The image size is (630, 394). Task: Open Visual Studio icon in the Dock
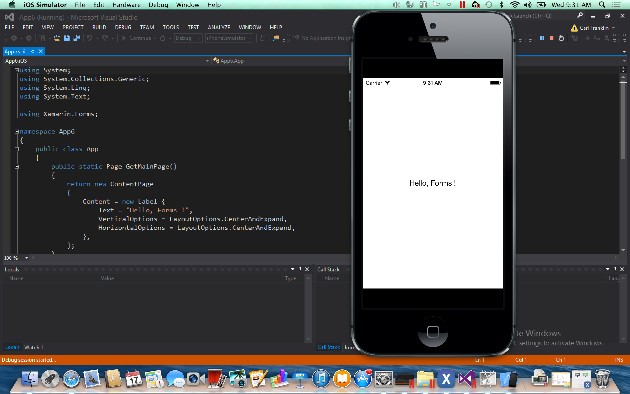[x=466, y=379]
